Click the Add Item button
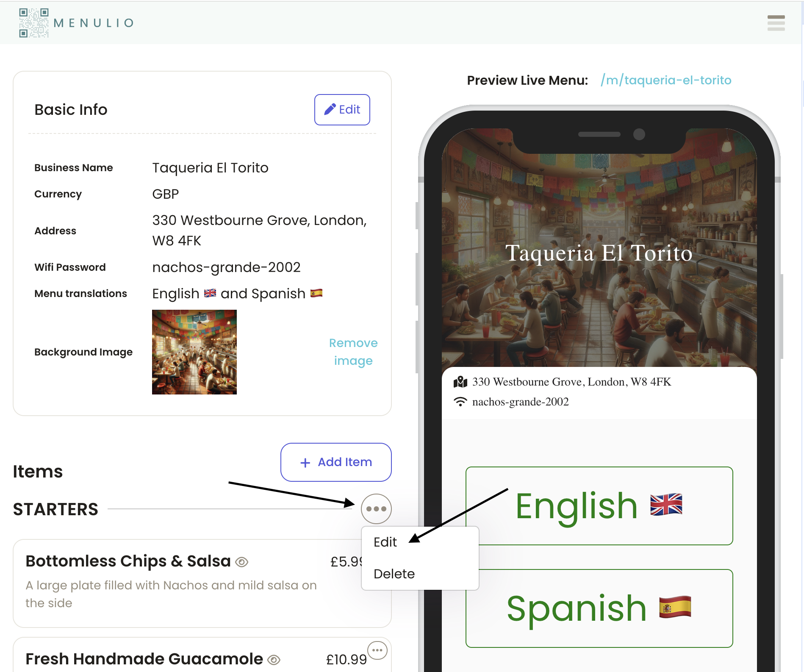The width and height of the screenshot is (804, 672). pyautogui.click(x=336, y=462)
